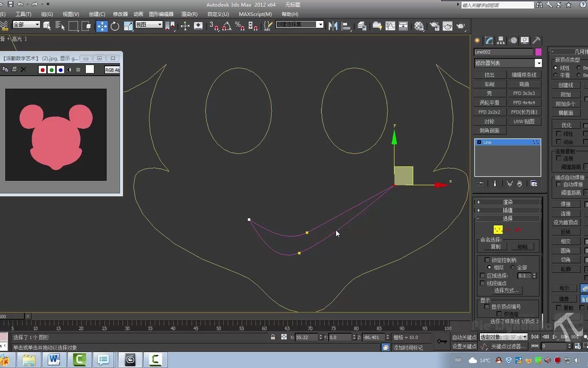
Task: Enable the 区域选择 checkbox
Action: 483,276
